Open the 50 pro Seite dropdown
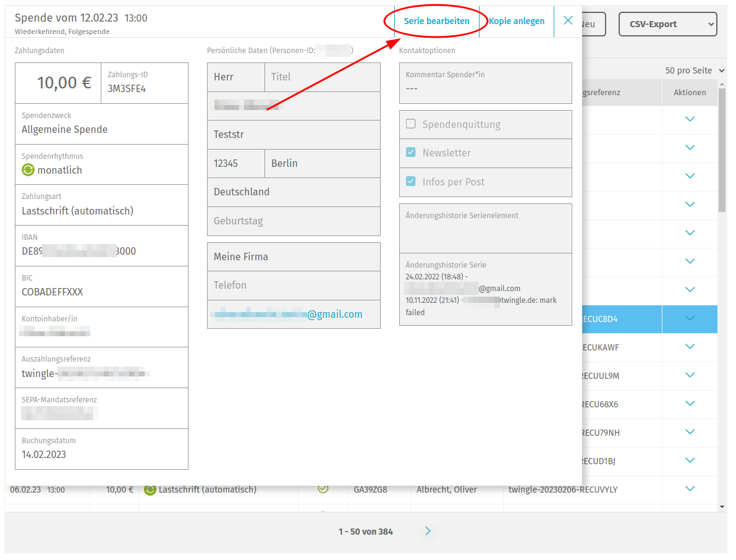This screenshot has height=560, width=736. (x=695, y=70)
